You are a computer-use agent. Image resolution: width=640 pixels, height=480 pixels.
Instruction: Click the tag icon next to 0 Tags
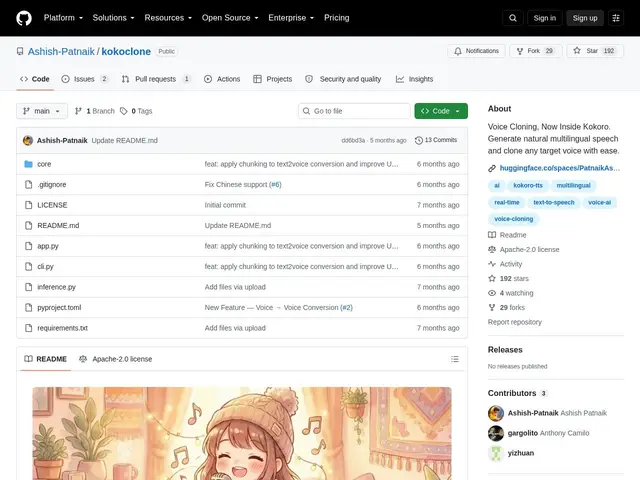[x=124, y=111]
